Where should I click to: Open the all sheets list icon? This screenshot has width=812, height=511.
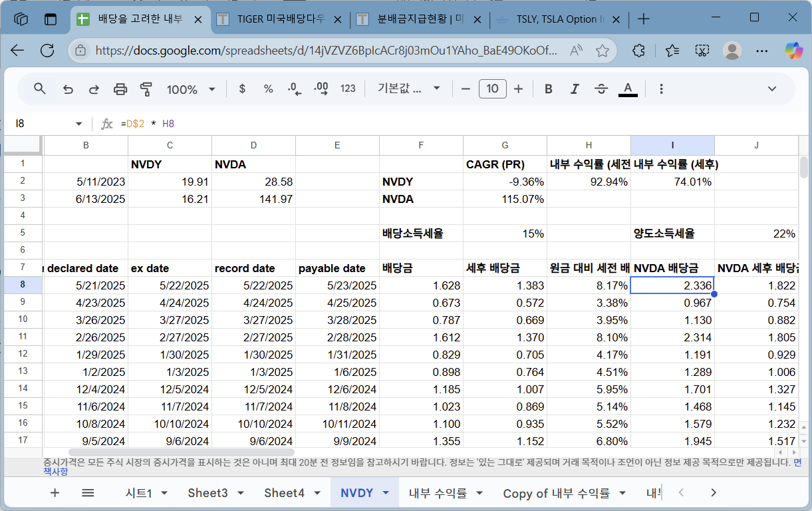(x=88, y=492)
